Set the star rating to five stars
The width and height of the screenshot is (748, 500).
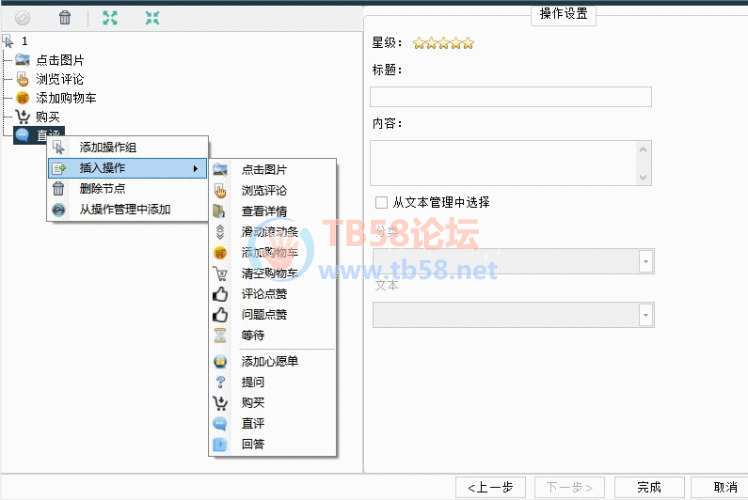(x=468, y=43)
